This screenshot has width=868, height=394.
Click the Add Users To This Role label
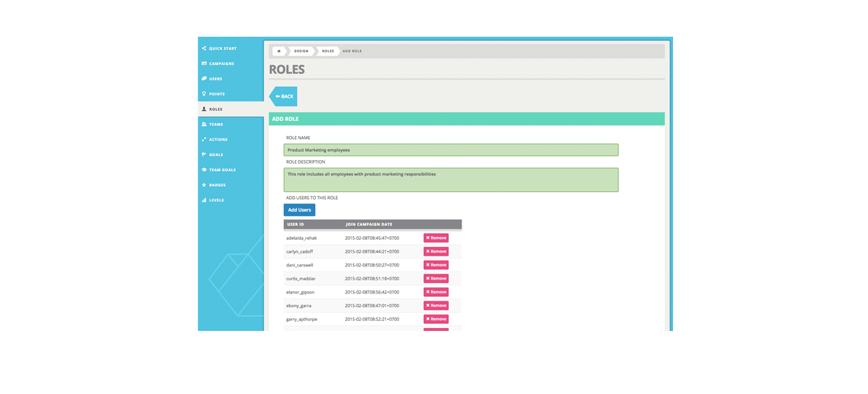[x=312, y=198]
